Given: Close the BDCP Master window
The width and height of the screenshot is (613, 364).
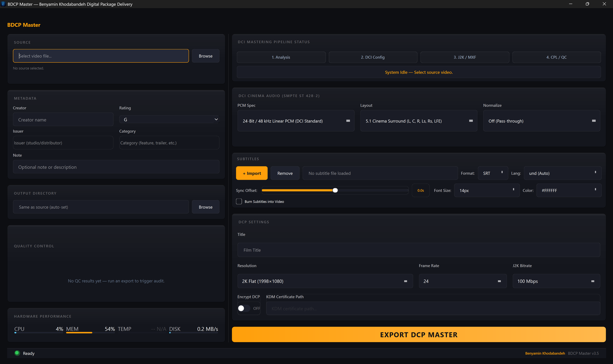Looking at the screenshot, I should point(604,4).
